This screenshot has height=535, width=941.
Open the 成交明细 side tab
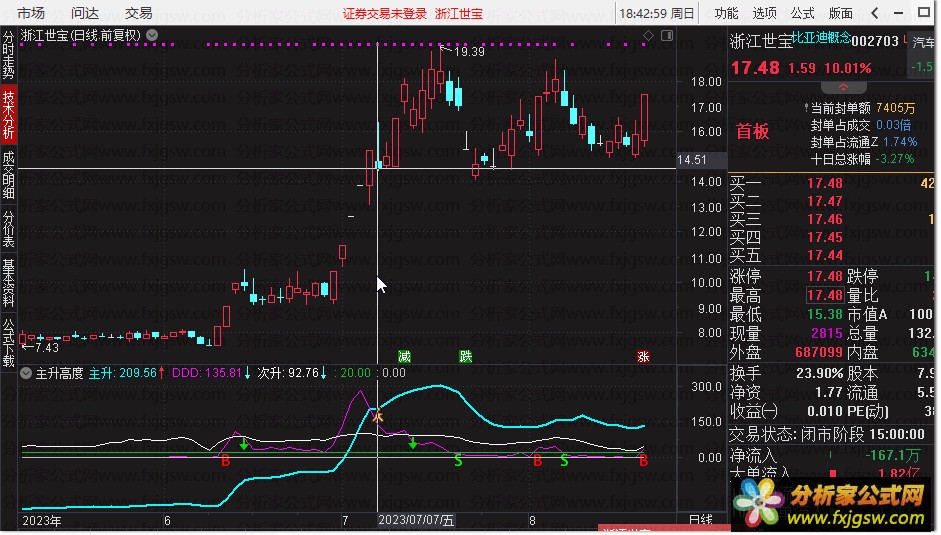8,175
